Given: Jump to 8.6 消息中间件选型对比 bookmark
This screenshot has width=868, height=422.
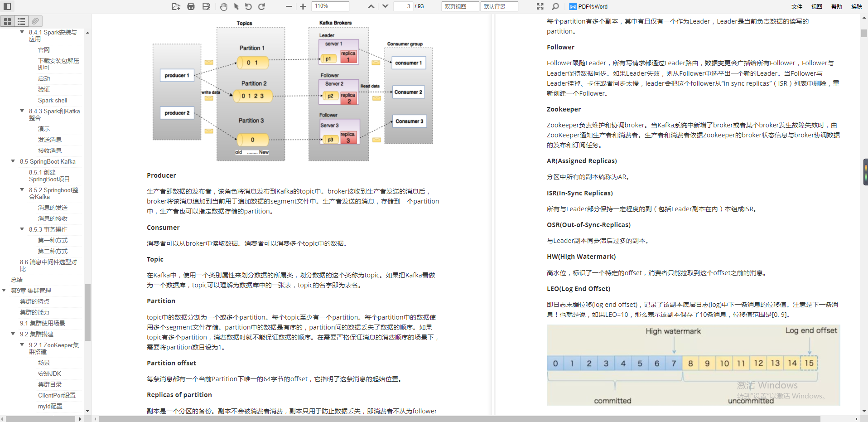Looking at the screenshot, I should point(48,265).
